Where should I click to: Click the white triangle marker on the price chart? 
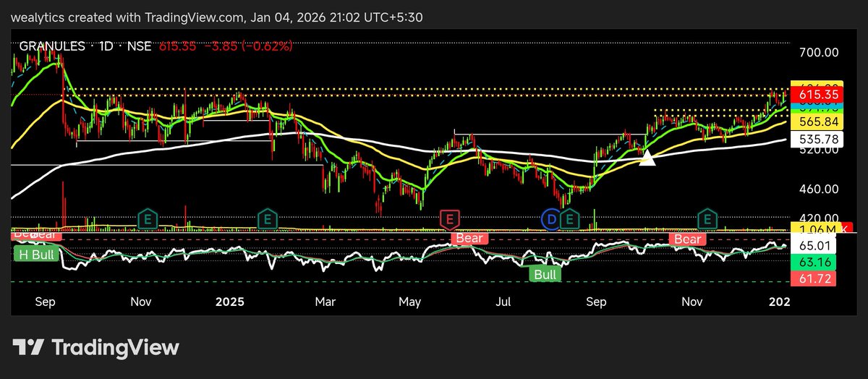tap(647, 158)
